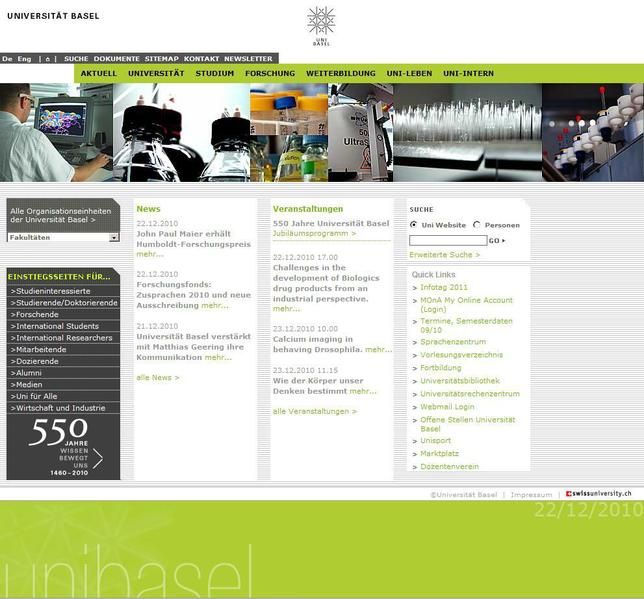Open the Fakultäten dropdown
Image resolution: width=644 pixels, height=599 pixels.
tap(63, 237)
